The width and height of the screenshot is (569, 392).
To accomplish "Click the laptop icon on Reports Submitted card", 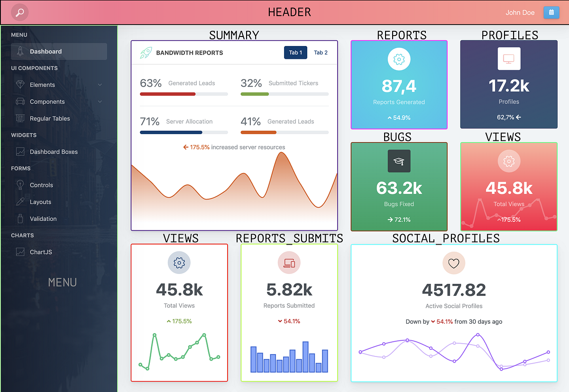I will [x=289, y=263].
